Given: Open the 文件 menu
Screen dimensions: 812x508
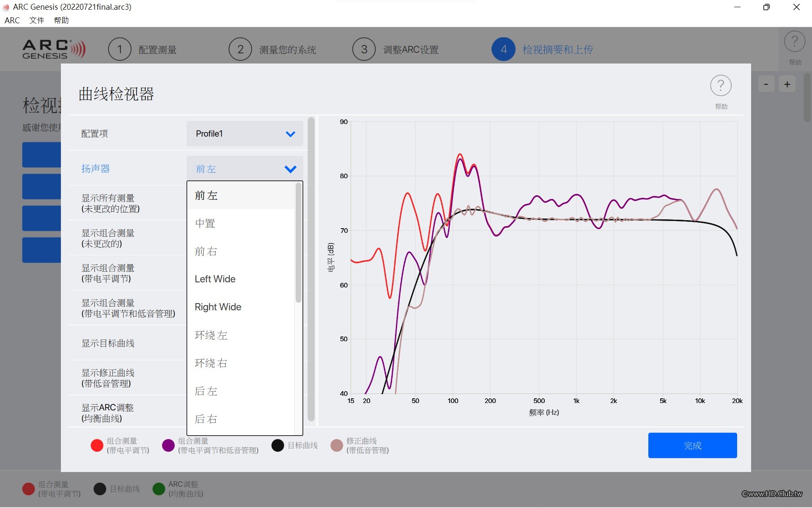Looking at the screenshot, I should [37, 20].
